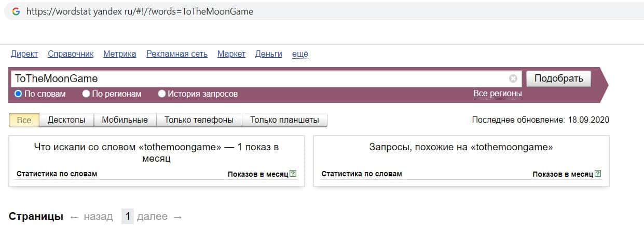The width and height of the screenshot is (644, 249).
Task: Switch to the 'Только телефоны' tab
Action: coord(199,120)
